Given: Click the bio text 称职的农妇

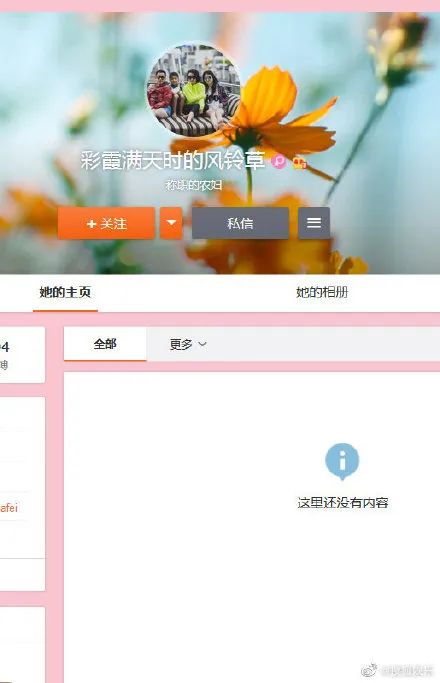Looking at the screenshot, I should pyautogui.click(x=194, y=186).
